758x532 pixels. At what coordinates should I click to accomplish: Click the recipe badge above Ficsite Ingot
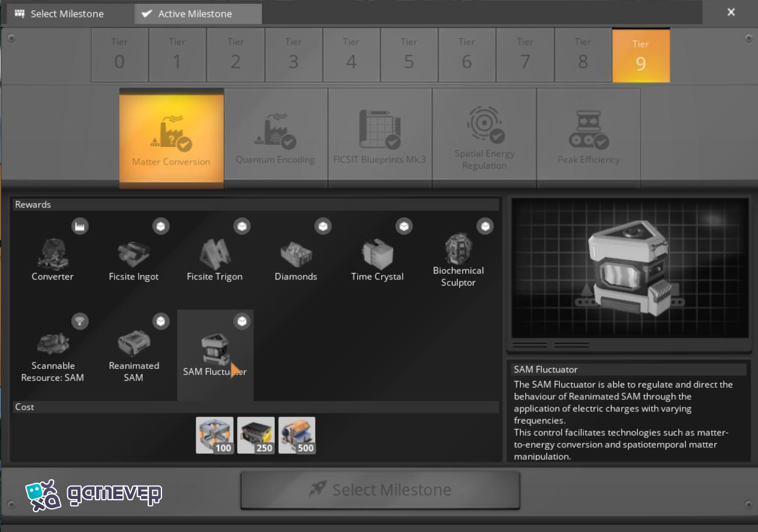[161, 226]
